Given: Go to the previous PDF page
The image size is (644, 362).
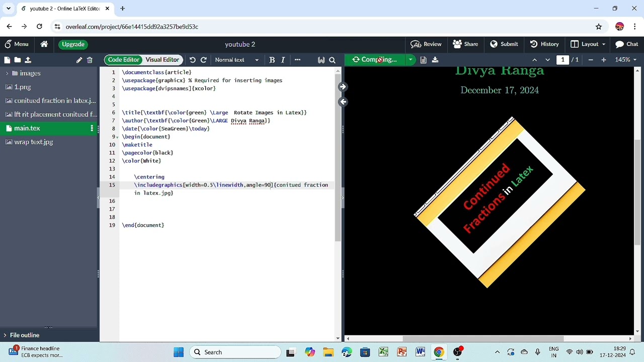Looking at the screenshot, I should pos(534,60).
